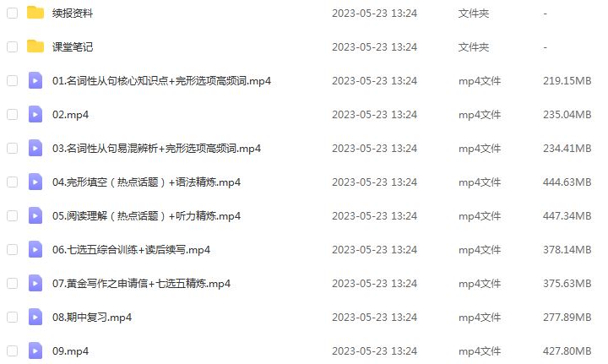Screen dimensions: 608x364
Task: Click the video icon for 08.期中复习.mp4
Action: click(x=35, y=317)
